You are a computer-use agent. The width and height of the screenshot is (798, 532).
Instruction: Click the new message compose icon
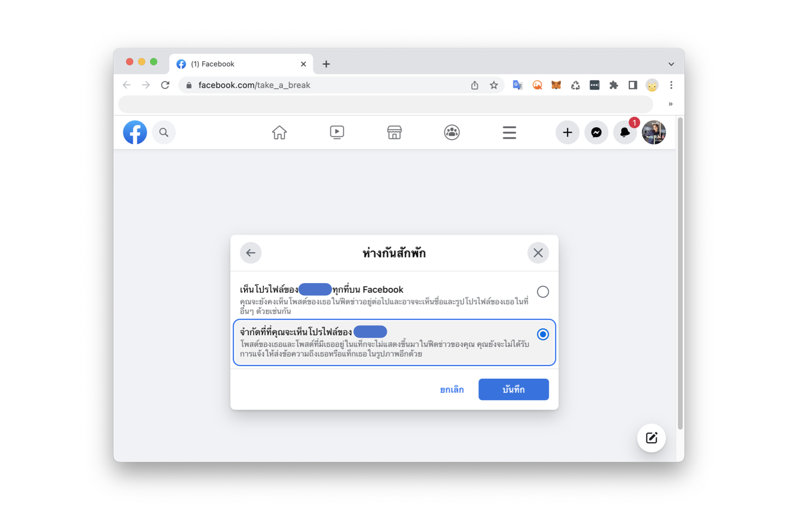652,438
